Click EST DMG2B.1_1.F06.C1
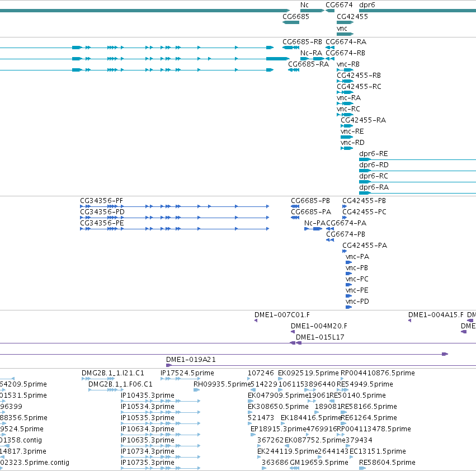Screen dimensions: 476x471 coord(120,384)
